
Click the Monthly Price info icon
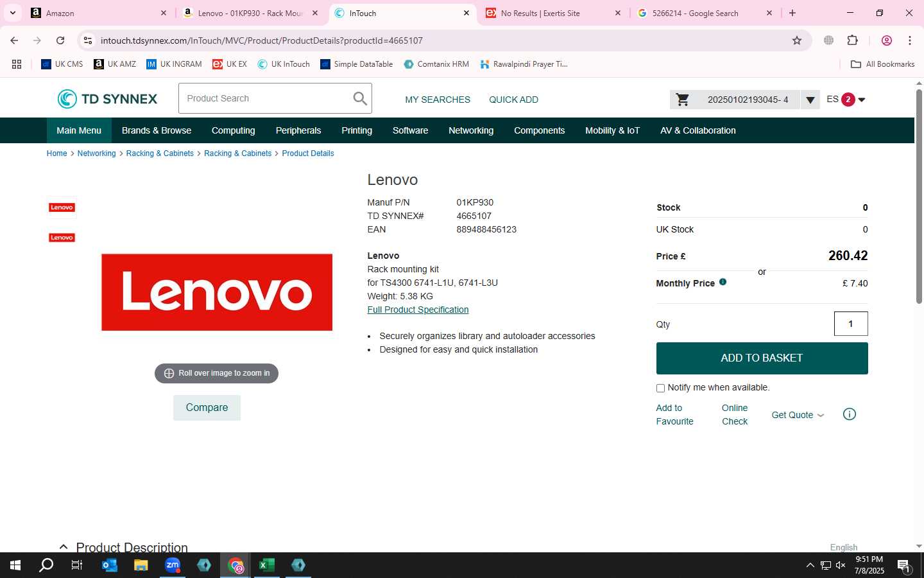pos(723,282)
